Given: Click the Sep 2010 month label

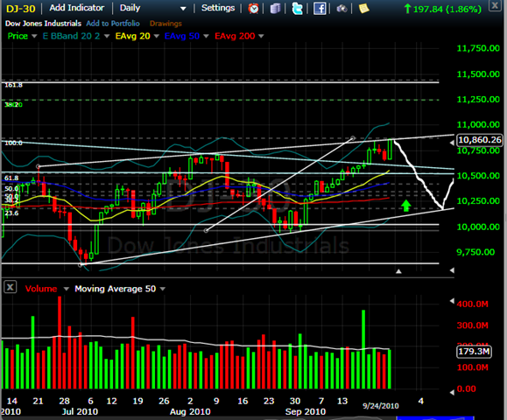Looking at the screenshot, I should (306, 412).
